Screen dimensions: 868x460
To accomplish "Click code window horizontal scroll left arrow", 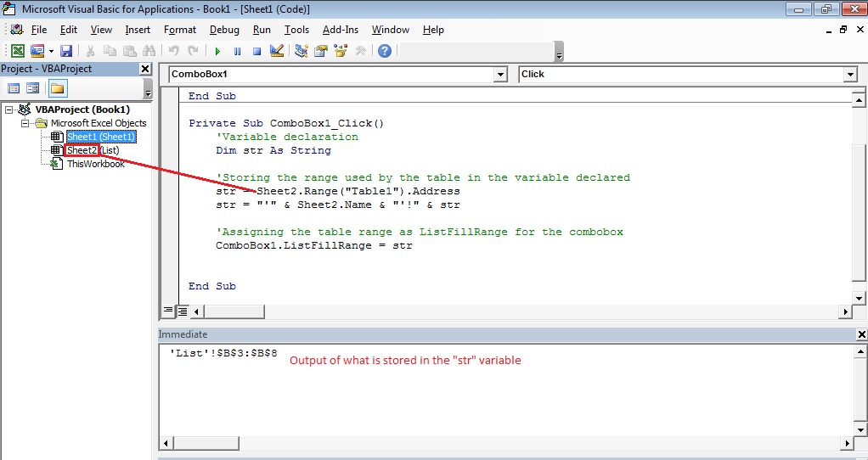I will coord(196,311).
